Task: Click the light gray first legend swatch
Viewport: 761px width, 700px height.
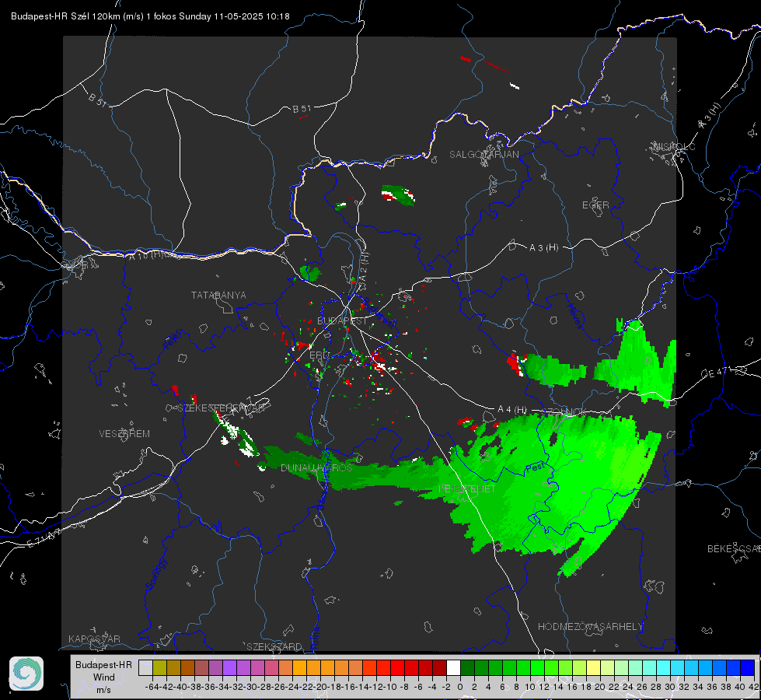Action: 145,667
